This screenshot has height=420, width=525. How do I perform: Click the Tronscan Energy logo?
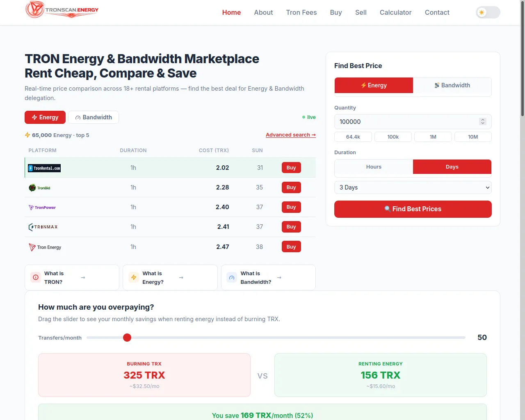tap(62, 10)
